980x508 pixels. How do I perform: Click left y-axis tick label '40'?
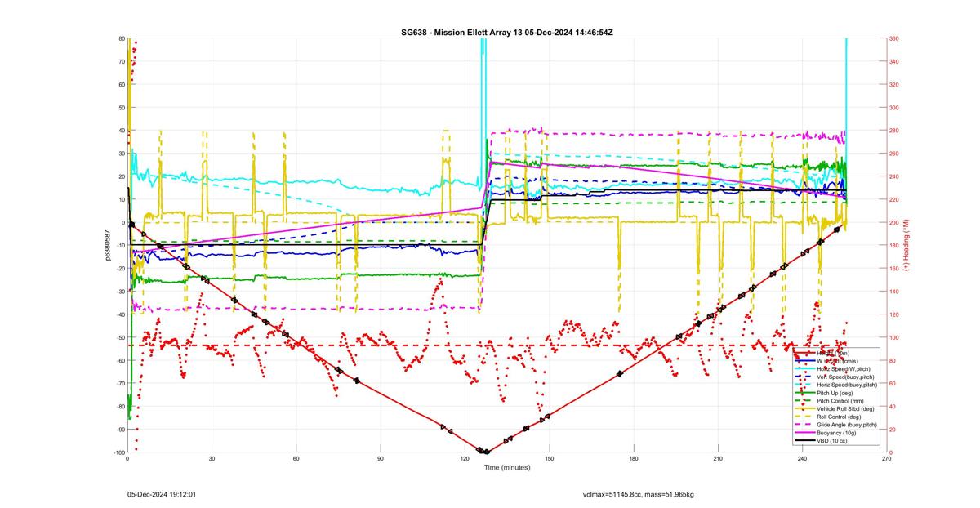121,131
